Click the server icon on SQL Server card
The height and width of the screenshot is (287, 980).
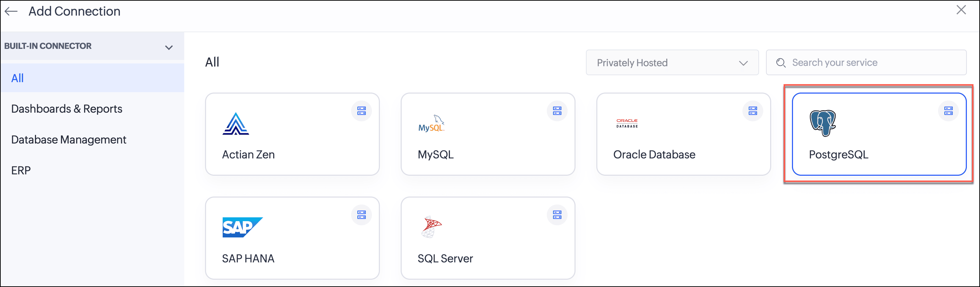(x=557, y=215)
